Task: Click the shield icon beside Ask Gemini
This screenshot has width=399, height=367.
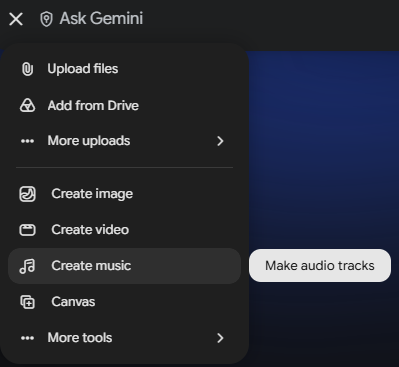Action: coord(46,19)
